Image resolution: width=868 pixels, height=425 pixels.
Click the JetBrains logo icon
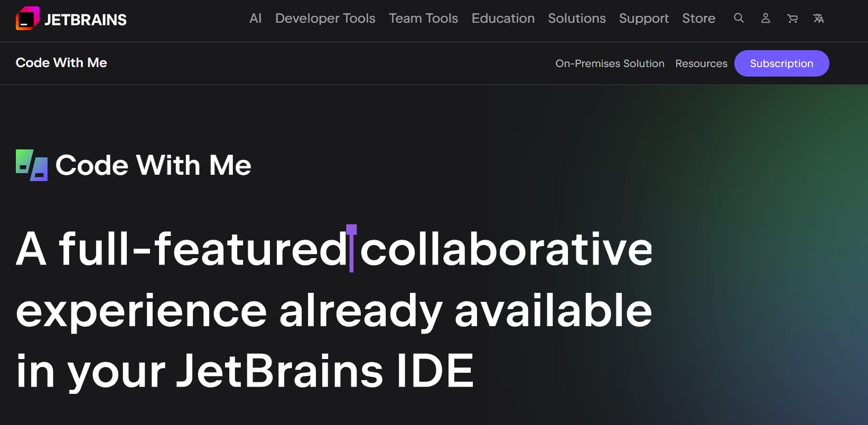tap(27, 18)
